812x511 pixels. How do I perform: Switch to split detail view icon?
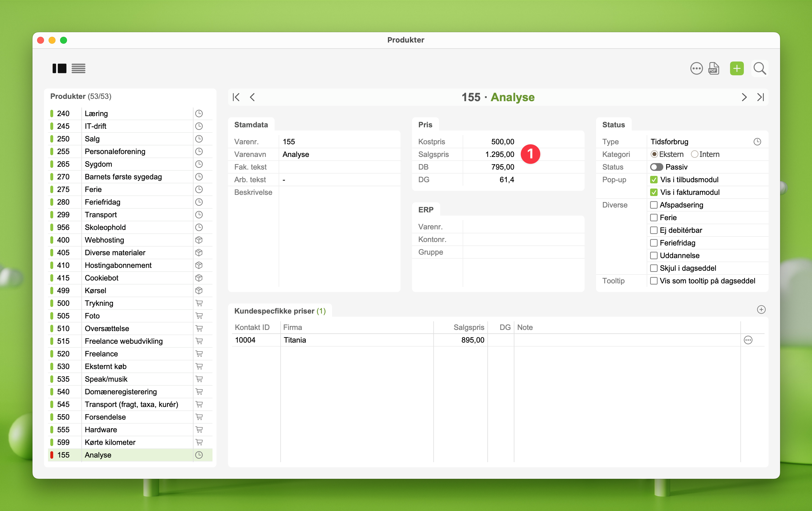coord(59,68)
